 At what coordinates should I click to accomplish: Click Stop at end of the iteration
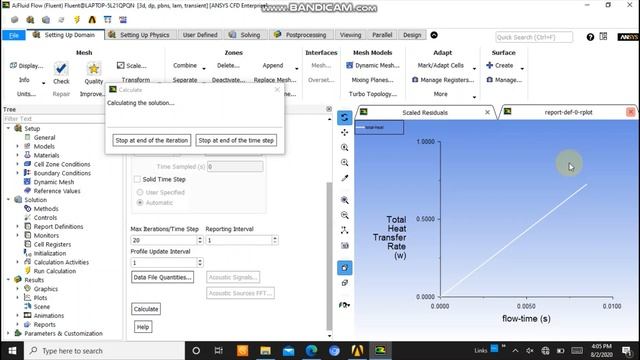tap(151, 140)
